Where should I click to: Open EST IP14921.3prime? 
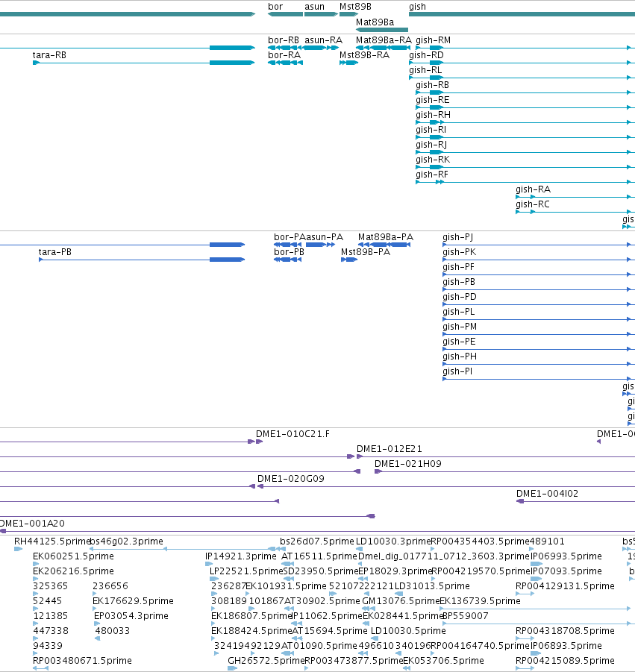pyautogui.click(x=240, y=556)
